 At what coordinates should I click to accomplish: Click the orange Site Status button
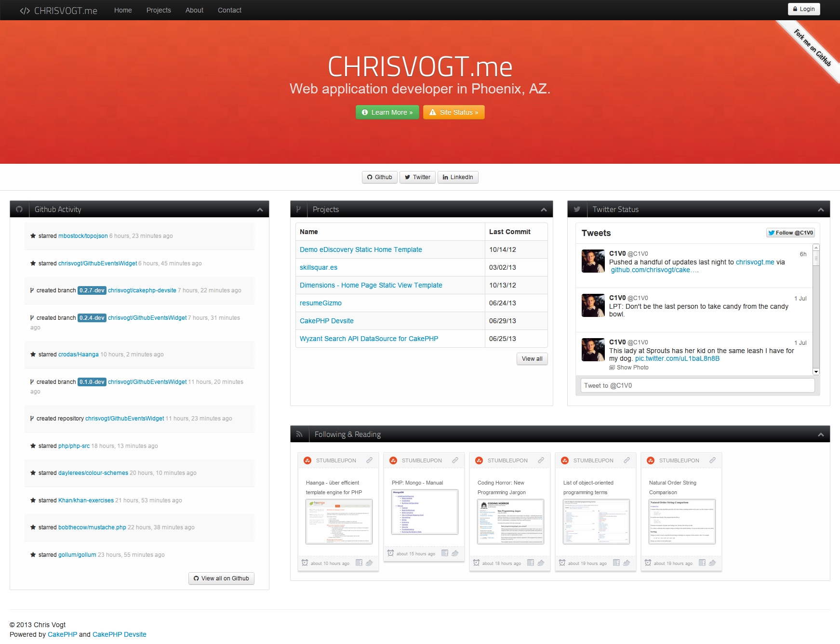(454, 112)
